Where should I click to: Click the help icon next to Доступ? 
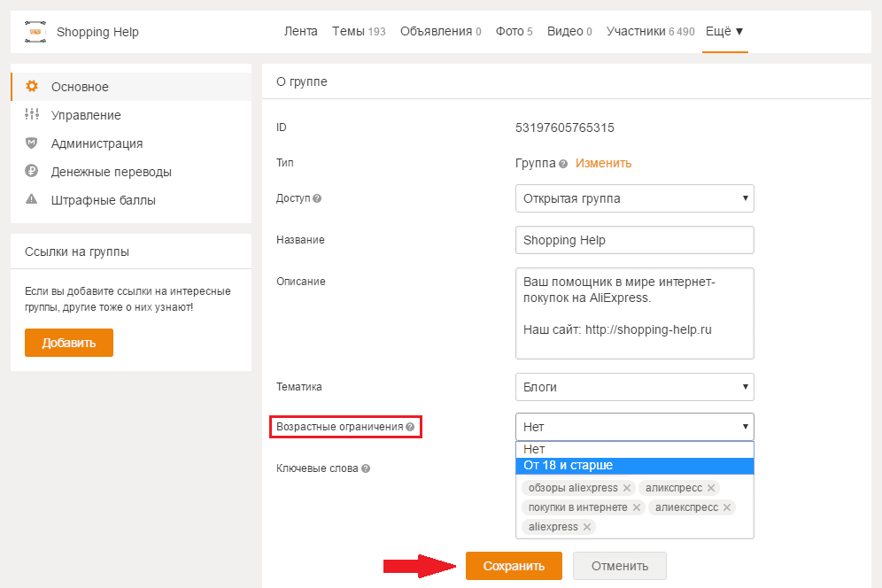(x=317, y=198)
